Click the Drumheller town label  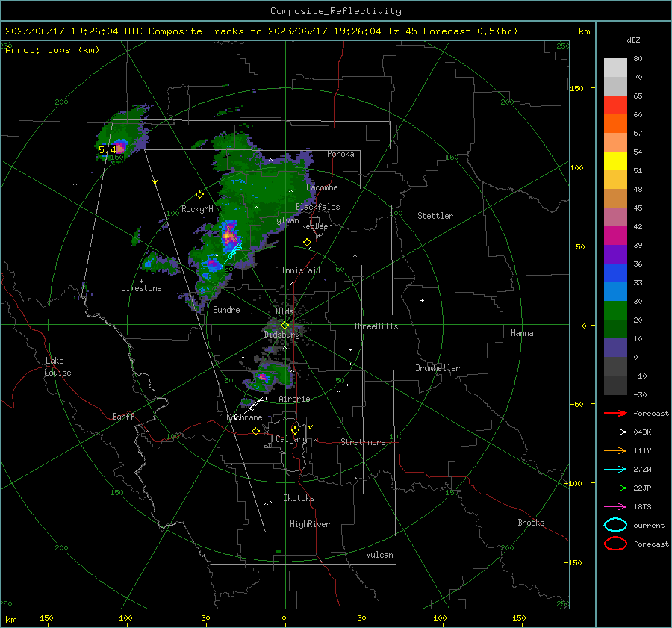click(x=438, y=368)
